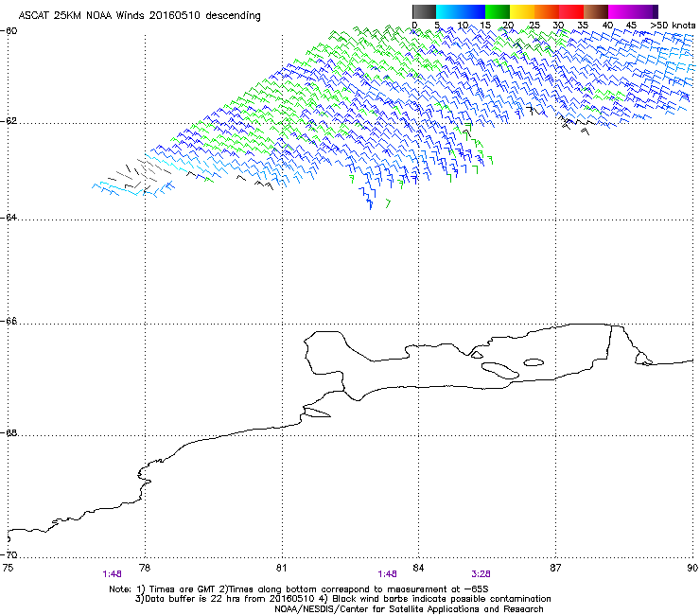Select the '90' longitude axis label
This screenshot has width=700, height=615.
tap(692, 568)
